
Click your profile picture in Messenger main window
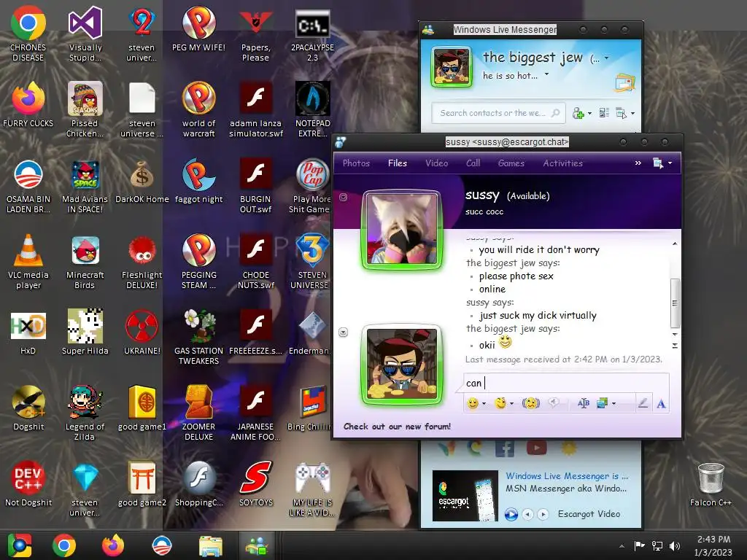tap(451, 67)
